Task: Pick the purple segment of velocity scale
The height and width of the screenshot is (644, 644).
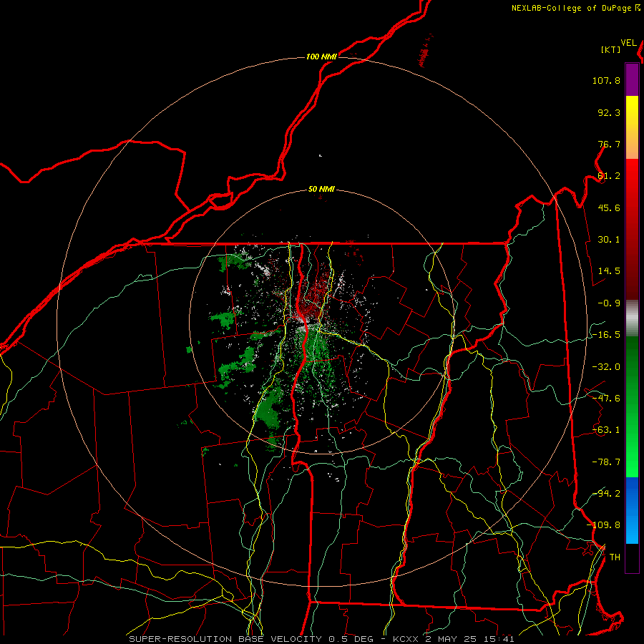Action: (632, 79)
